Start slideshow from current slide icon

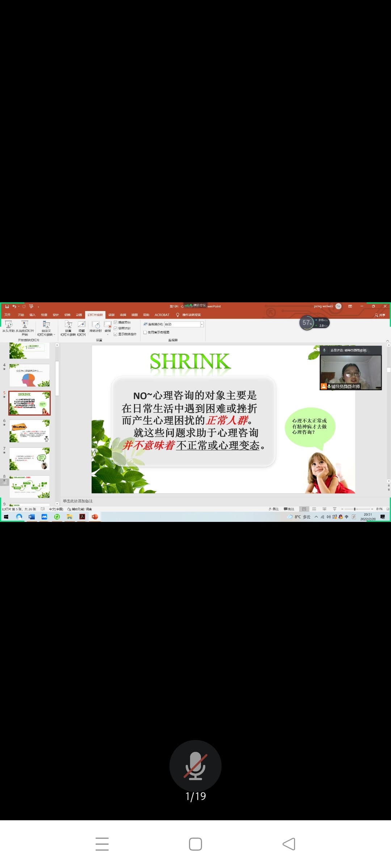click(25, 324)
